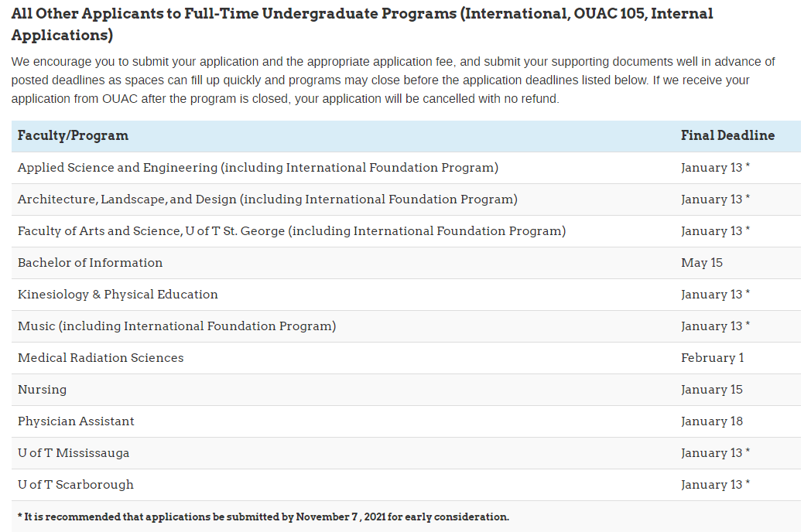The height and width of the screenshot is (532, 811).
Task: Click the 'January 13 *' deadline for U of T Mississauga
Action: (x=715, y=453)
